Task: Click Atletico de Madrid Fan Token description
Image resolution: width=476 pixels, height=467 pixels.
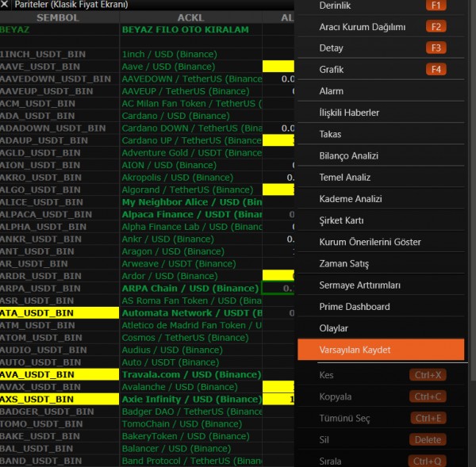Action: tap(191, 326)
